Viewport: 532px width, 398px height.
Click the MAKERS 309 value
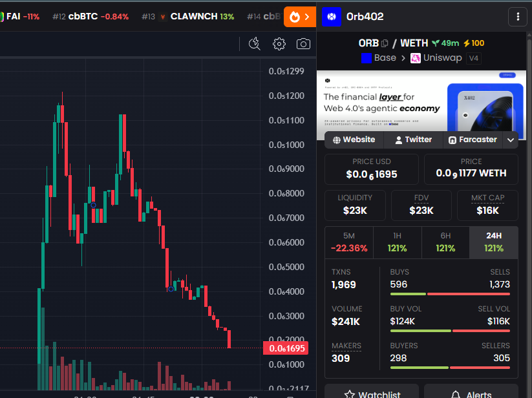point(340,359)
